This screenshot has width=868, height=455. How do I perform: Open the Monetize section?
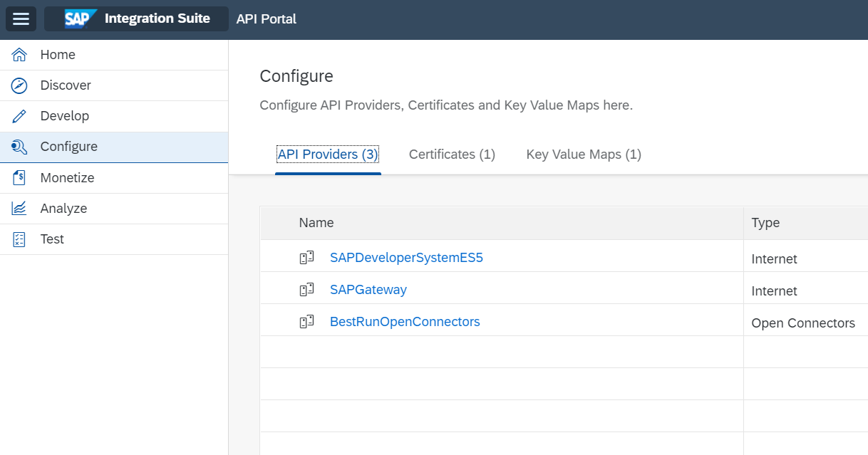click(114, 178)
